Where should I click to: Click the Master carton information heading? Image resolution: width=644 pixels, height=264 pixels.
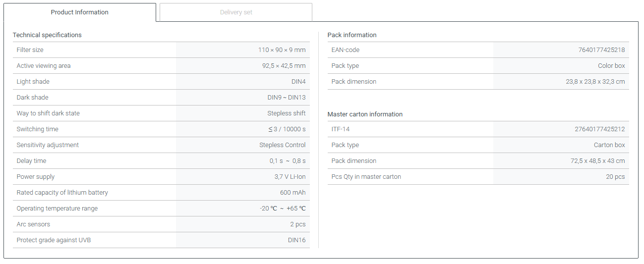[365, 114]
